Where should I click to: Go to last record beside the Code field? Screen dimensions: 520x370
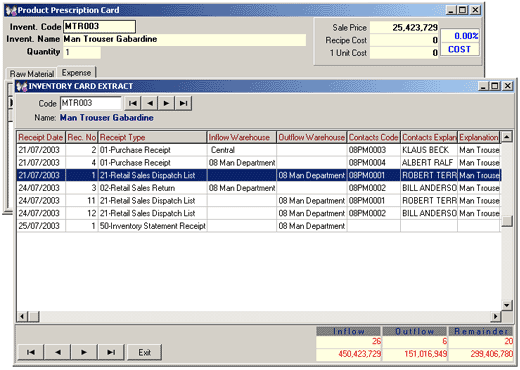[x=183, y=103]
